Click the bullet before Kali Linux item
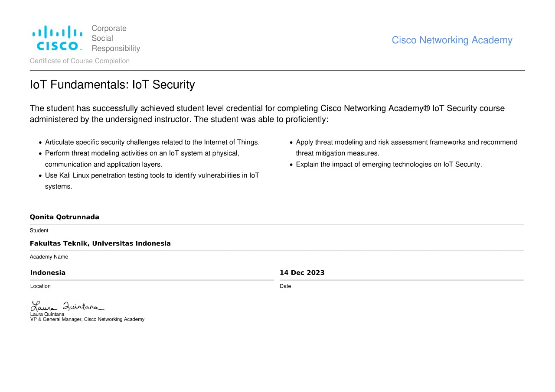The height and width of the screenshot is (392, 555). click(39, 176)
